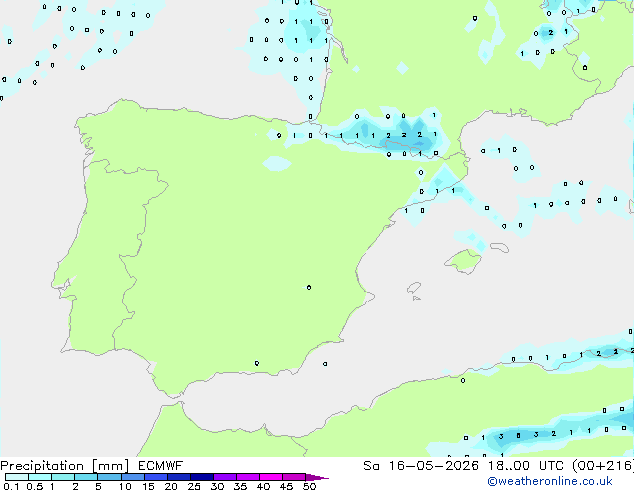The image size is (634, 490).
Task: Click the '50' legend scale label
Action: click(x=309, y=486)
